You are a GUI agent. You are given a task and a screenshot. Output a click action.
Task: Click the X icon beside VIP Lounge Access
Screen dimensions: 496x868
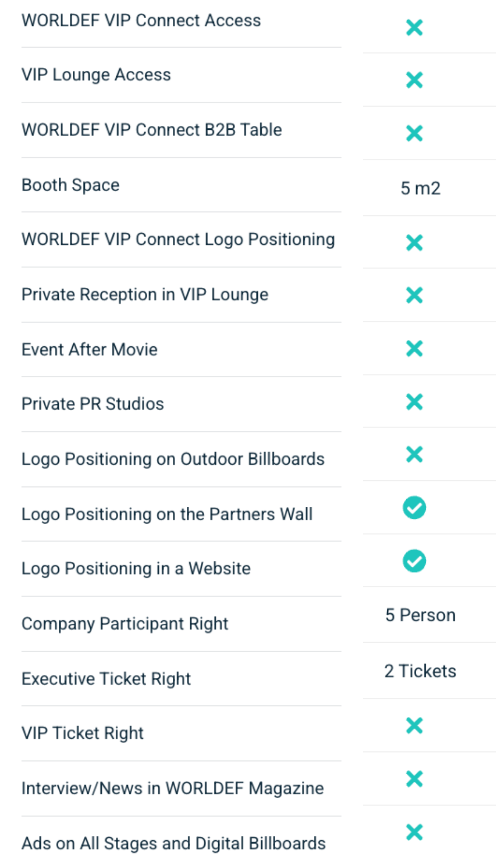(x=414, y=80)
